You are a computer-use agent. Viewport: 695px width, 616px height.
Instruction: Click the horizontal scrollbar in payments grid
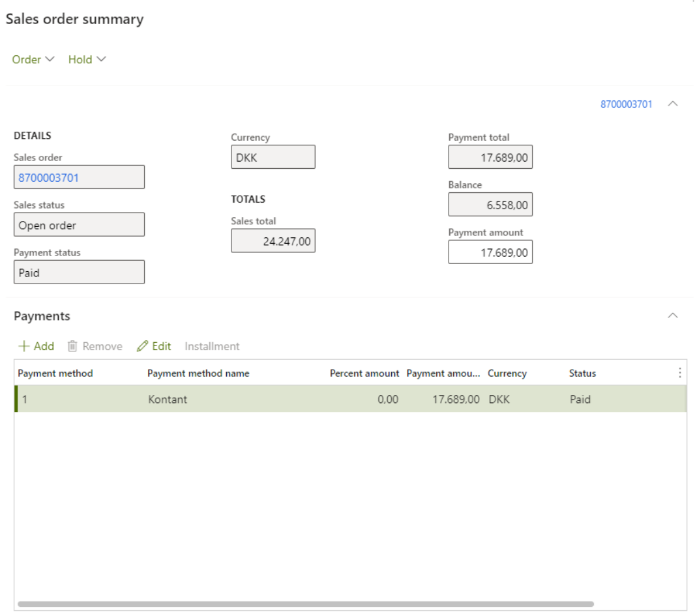click(x=305, y=604)
